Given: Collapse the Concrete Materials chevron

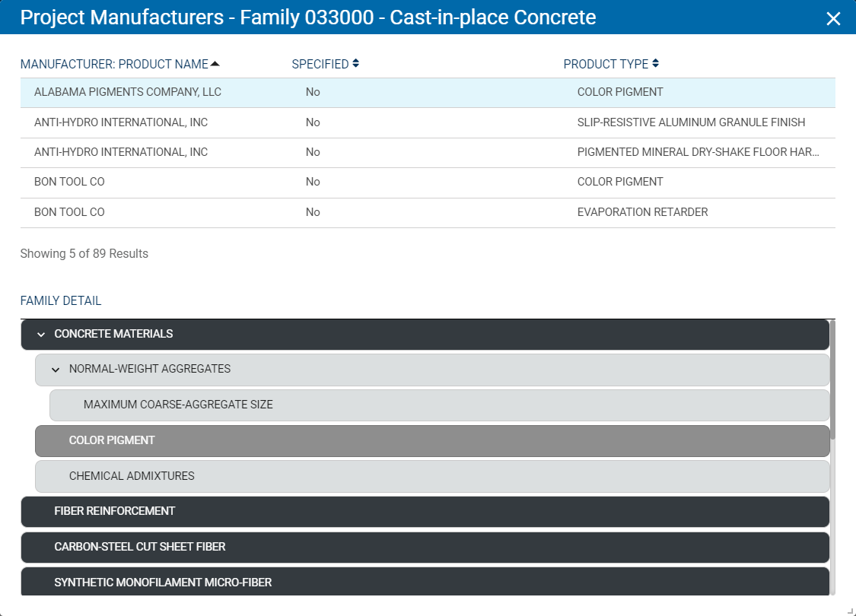Looking at the screenshot, I should click(41, 335).
